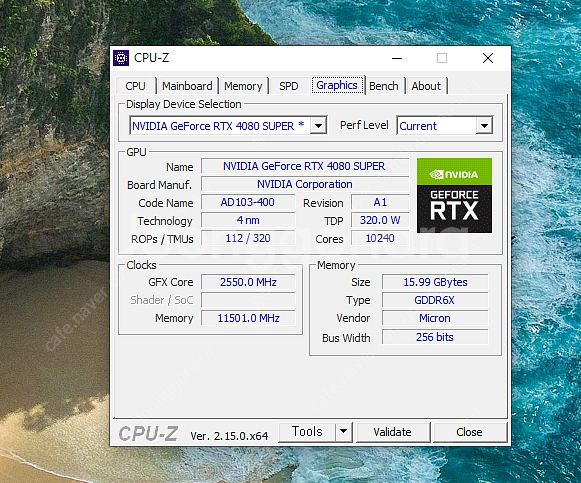Click the NVIDIA GeForce RTX 4080 SUPER combo box
This screenshot has height=483, width=581.
tap(228, 126)
